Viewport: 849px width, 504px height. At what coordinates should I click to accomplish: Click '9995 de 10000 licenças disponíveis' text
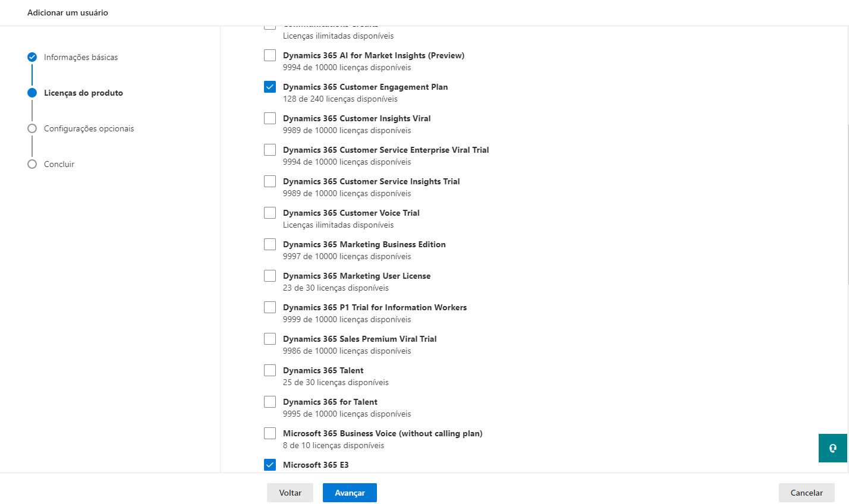347,414
